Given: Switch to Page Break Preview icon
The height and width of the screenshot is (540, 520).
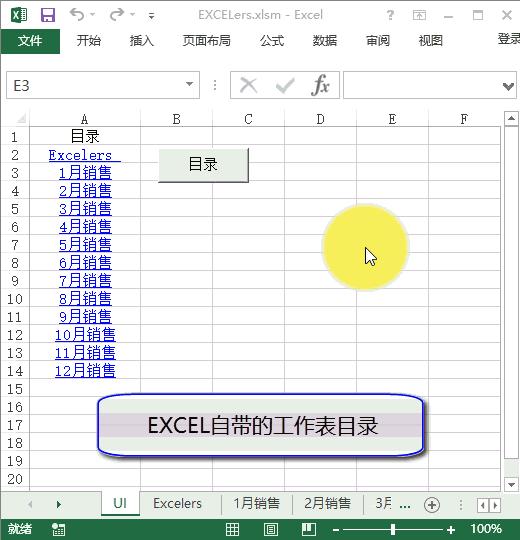Looking at the screenshot, I should 309,529.
